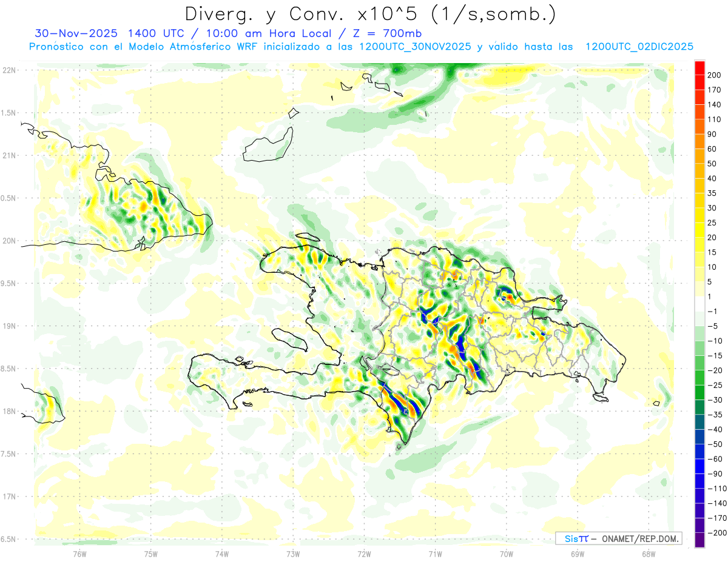This screenshot has width=728, height=562.
Task: Click the '6.5N' latitude label
Action: click(8, 539)
